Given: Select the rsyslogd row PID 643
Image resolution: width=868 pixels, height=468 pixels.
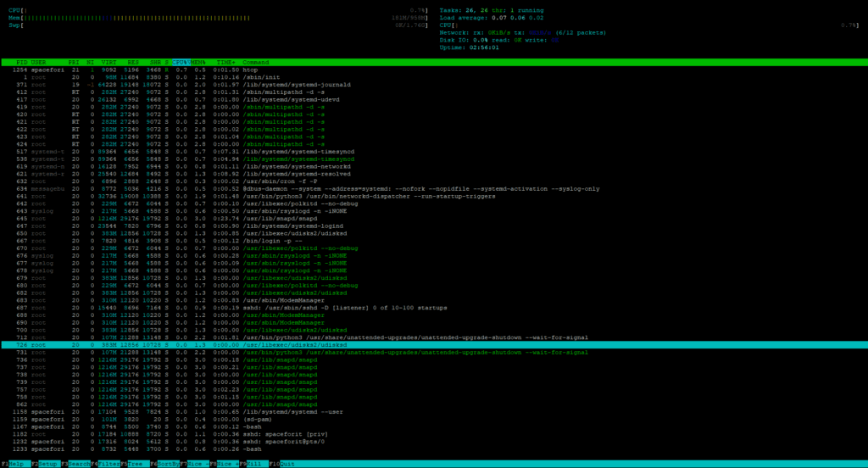Looking at the screenshot, I should pos(434,211).
